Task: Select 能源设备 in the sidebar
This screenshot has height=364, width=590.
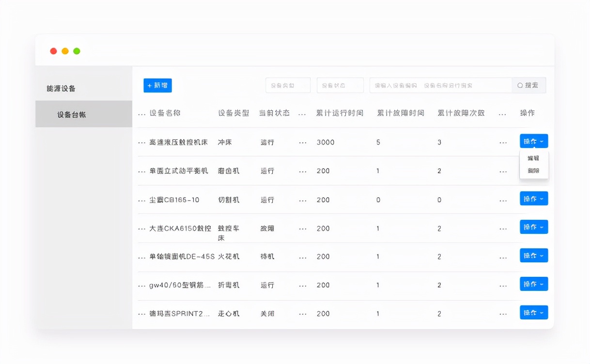Action: tap(61, 89)
